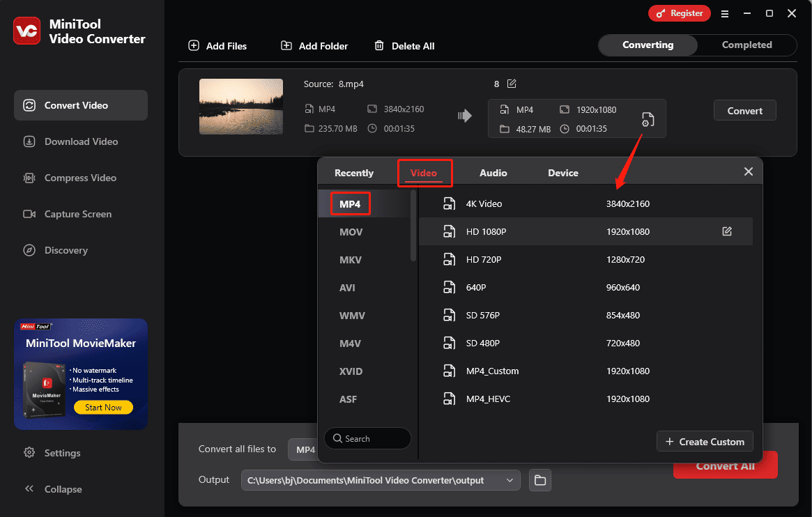Open the hamburger menu icon
This screenshot has width=812, height=517.
click(x=724, y=14)
